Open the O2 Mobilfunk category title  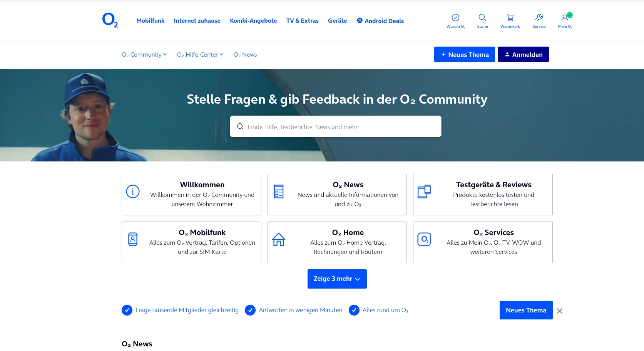point(202,233)
